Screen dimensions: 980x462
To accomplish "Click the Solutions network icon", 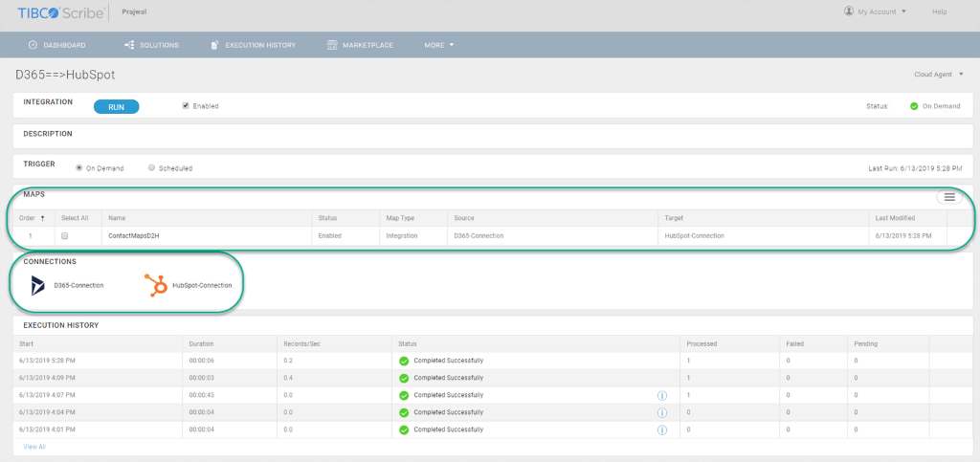I will [129, 45].
